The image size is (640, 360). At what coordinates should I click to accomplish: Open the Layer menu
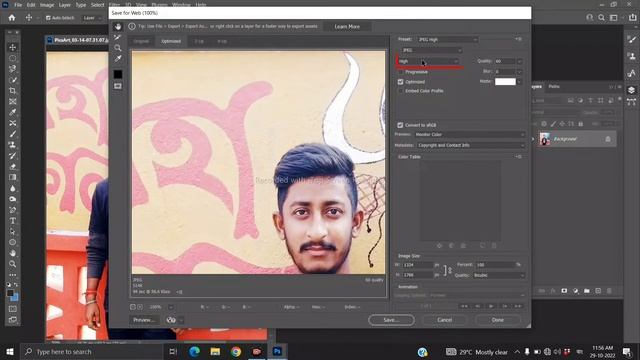coord(64,5)
